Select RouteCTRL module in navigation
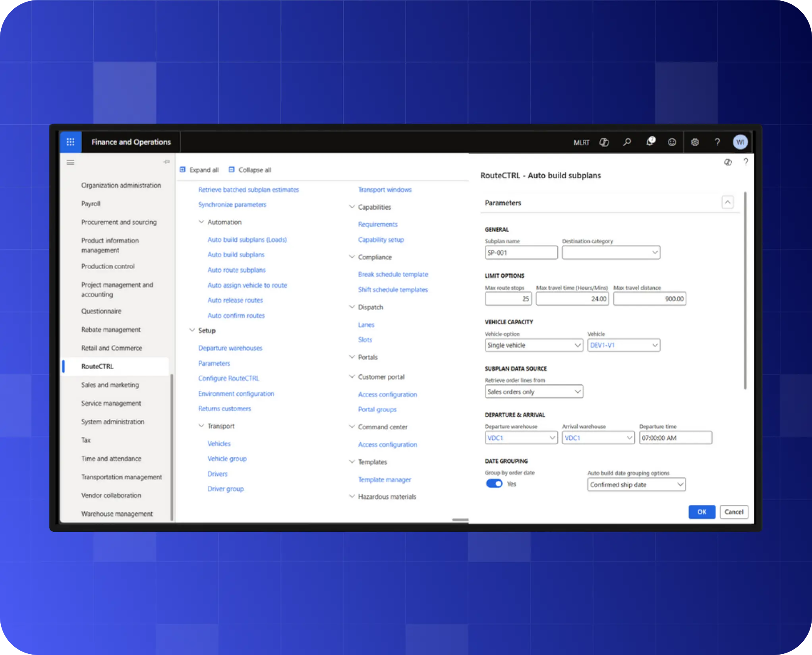Image resolution: width=812 pixels, height=655 pixels. (115, 366)
